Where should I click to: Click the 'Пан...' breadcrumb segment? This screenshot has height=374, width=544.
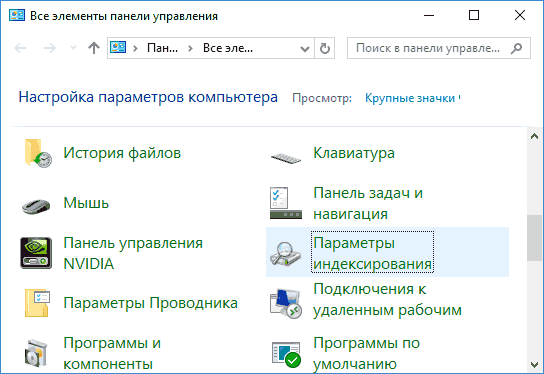point(162,48)
